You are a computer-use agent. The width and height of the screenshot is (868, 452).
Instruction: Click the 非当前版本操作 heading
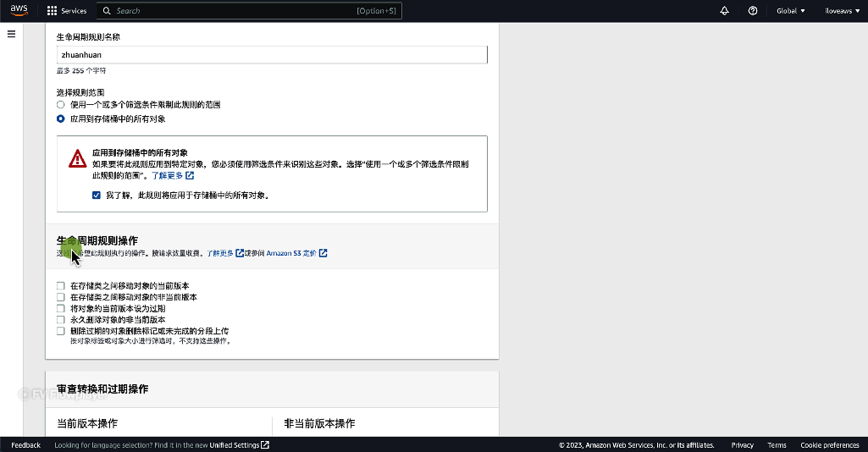tap(319, 423)
